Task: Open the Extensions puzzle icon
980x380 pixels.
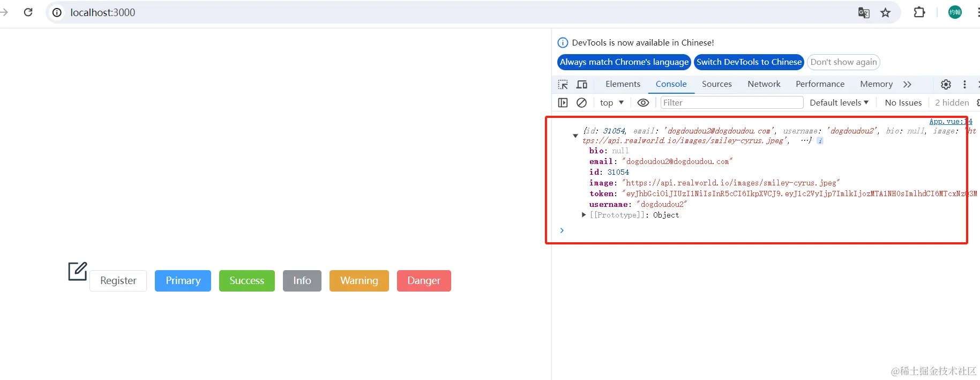Action: pos(919,12)
